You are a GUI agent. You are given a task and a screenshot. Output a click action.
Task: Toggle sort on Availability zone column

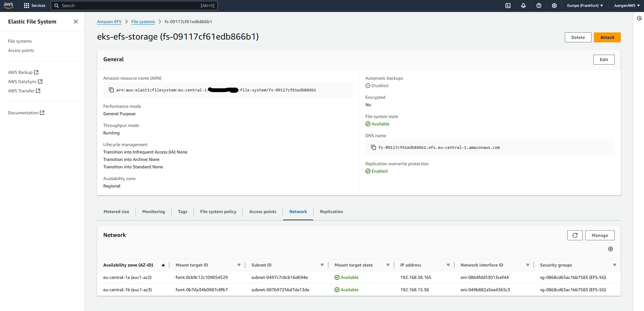coord(163,265)
